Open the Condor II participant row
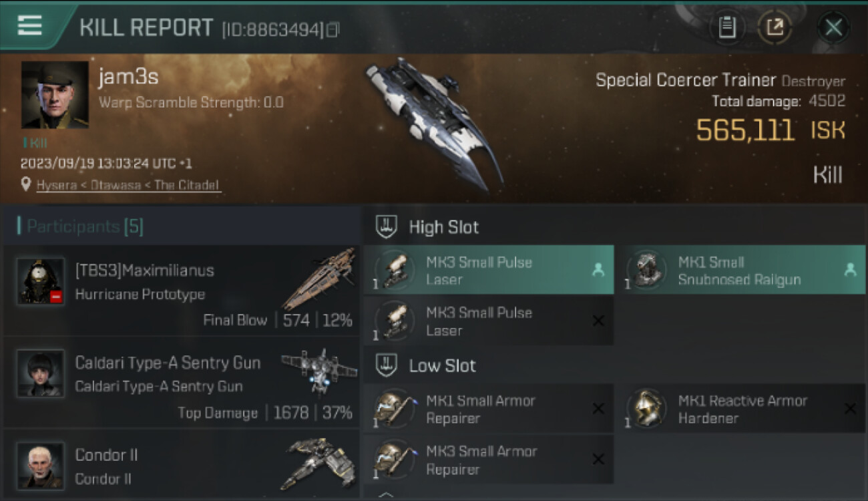This screenshot has height=501, width=868. [182, 465]
